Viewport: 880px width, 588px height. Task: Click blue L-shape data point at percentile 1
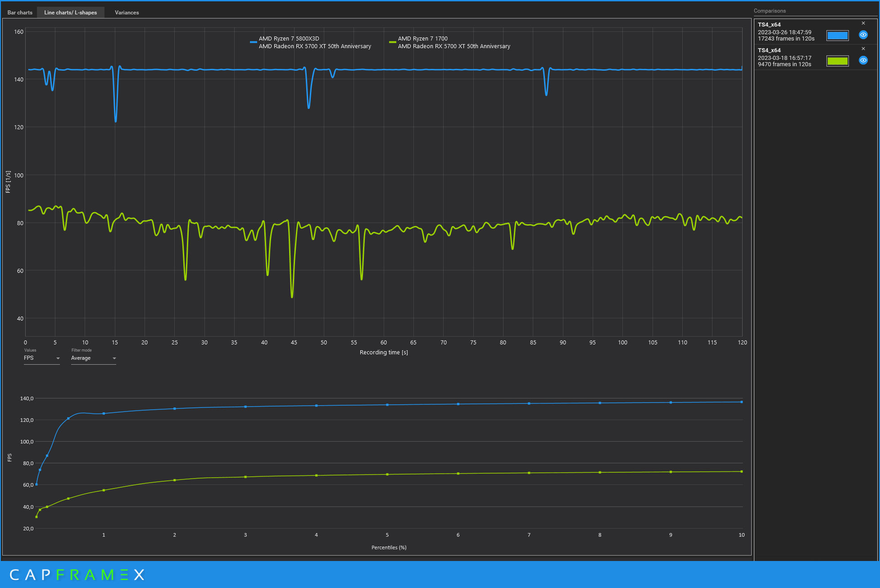coord(104,413)
